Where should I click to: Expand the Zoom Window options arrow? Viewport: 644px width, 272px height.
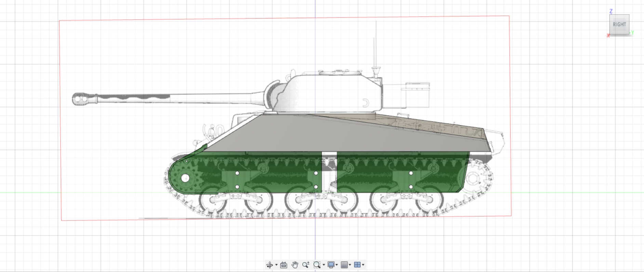(x=323, y=265)
